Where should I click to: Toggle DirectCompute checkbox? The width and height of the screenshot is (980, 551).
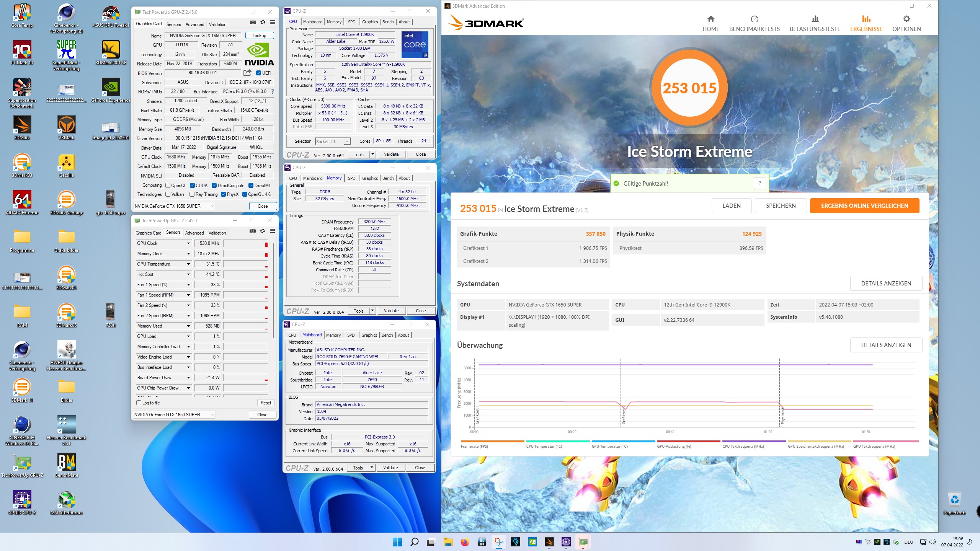pos(214,186)
